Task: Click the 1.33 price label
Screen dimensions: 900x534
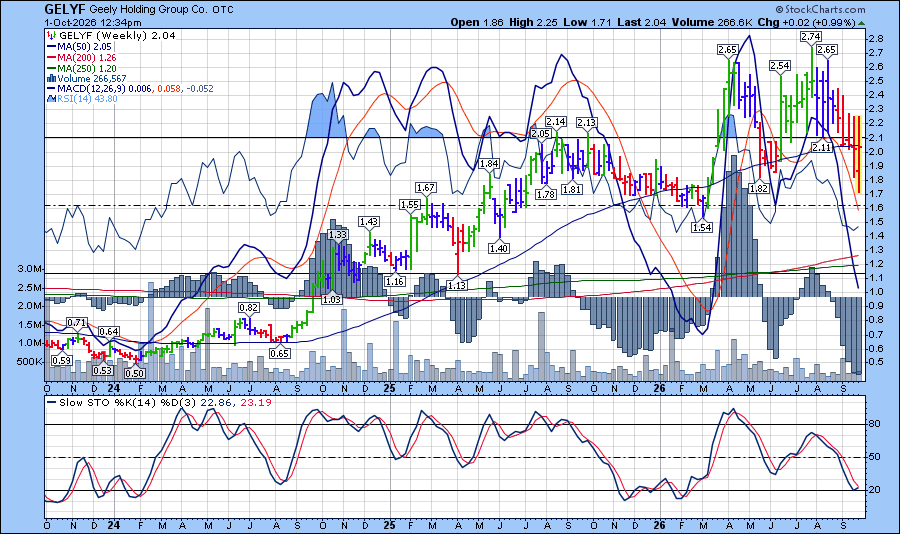Action: point(338,234)
